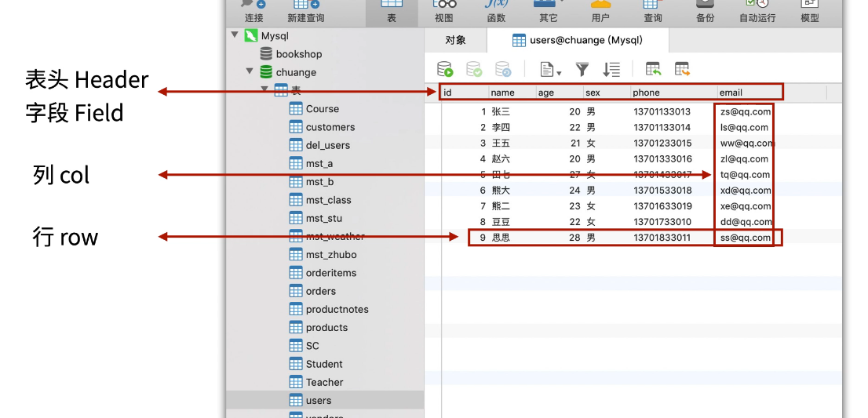Click the Course table icon
The height and width of the screenshot is (418, 868).
pos(296,108)
